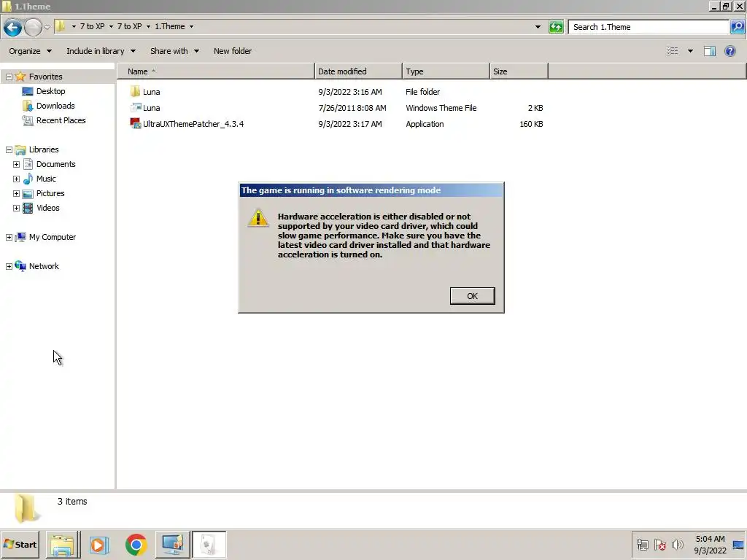Collapse the Favorites section
The height and width of the screenshot is (560, 747).
point(9,77)
